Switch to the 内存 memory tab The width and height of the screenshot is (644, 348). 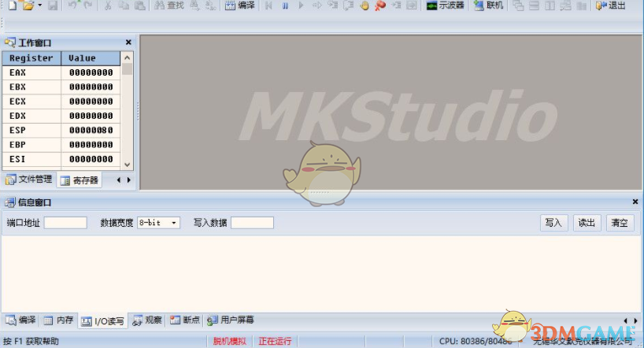click(58, 320)
